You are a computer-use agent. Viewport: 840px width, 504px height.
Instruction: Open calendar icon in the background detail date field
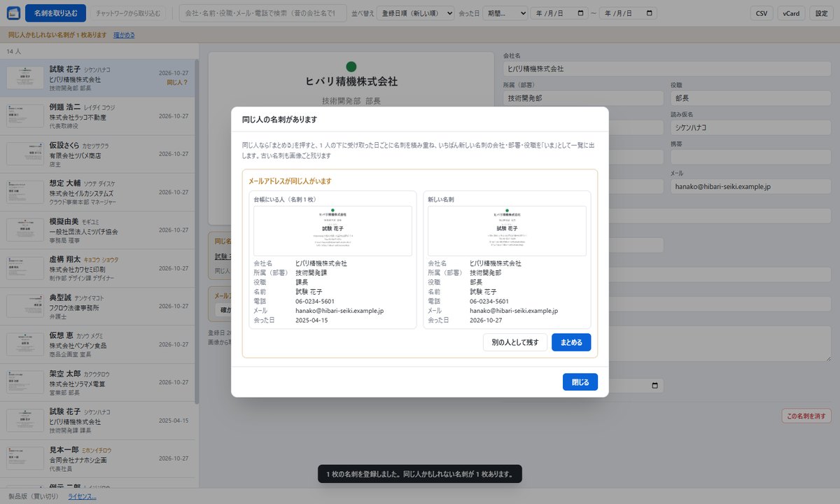[655, 386]
